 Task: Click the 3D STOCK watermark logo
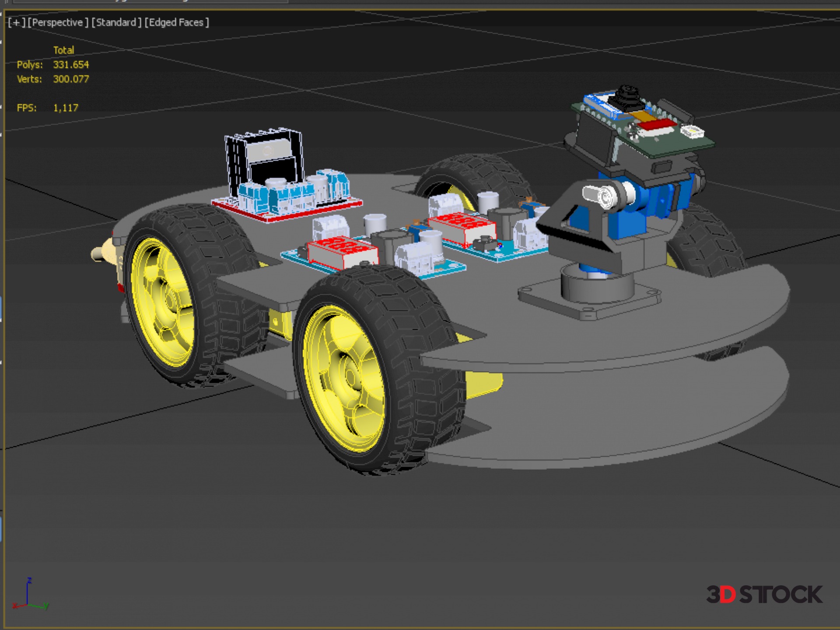764,594
